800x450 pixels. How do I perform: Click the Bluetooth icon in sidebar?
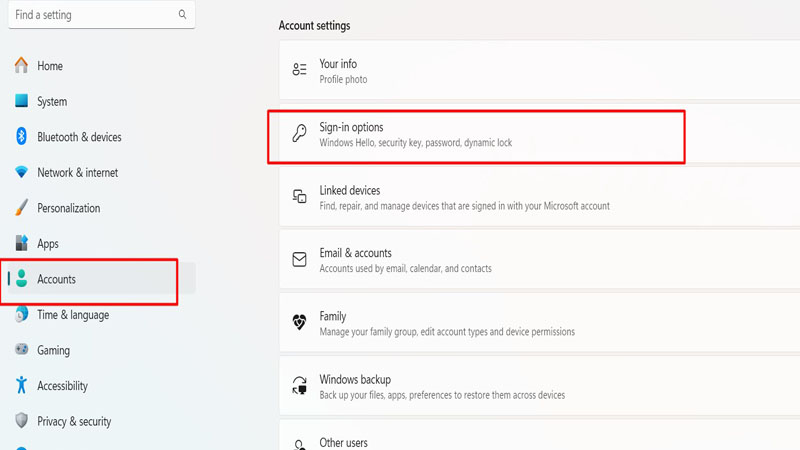[21, 136]
